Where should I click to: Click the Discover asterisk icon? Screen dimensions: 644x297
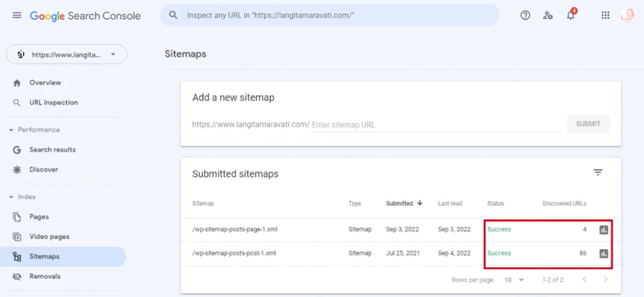17,170
